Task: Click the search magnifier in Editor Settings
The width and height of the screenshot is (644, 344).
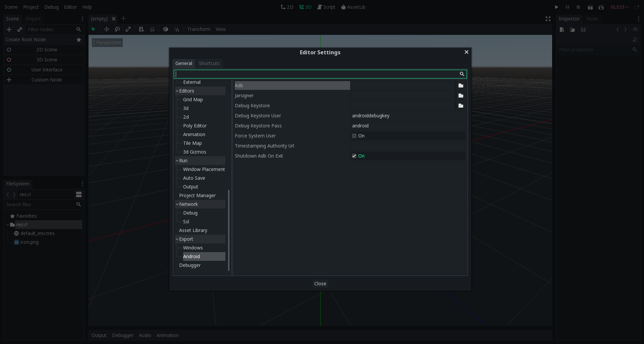Action: (x=462, y=74)
